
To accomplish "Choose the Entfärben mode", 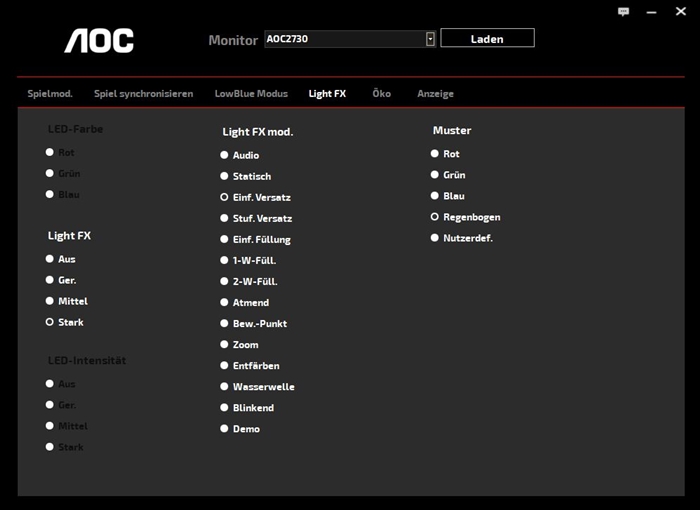I will click(250, 365).
